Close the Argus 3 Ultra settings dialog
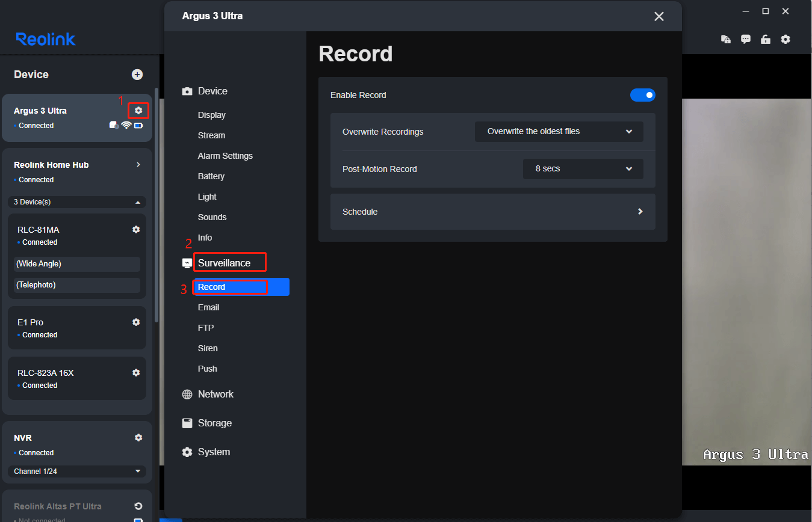This screenshot has height=522, width=812. (659, 16)
